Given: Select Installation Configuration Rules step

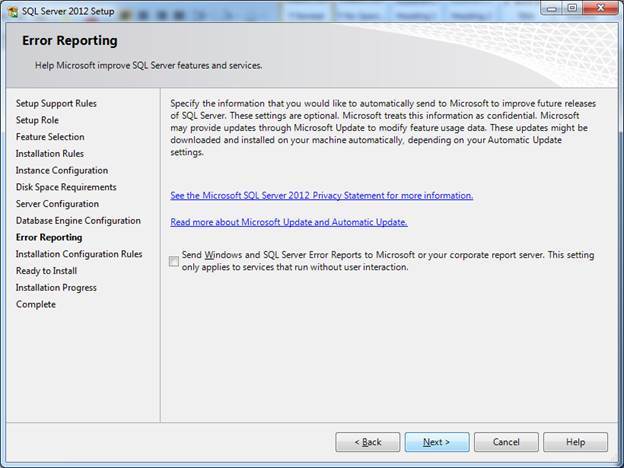Looking at the screenshot, I should (x=79, y=254).
